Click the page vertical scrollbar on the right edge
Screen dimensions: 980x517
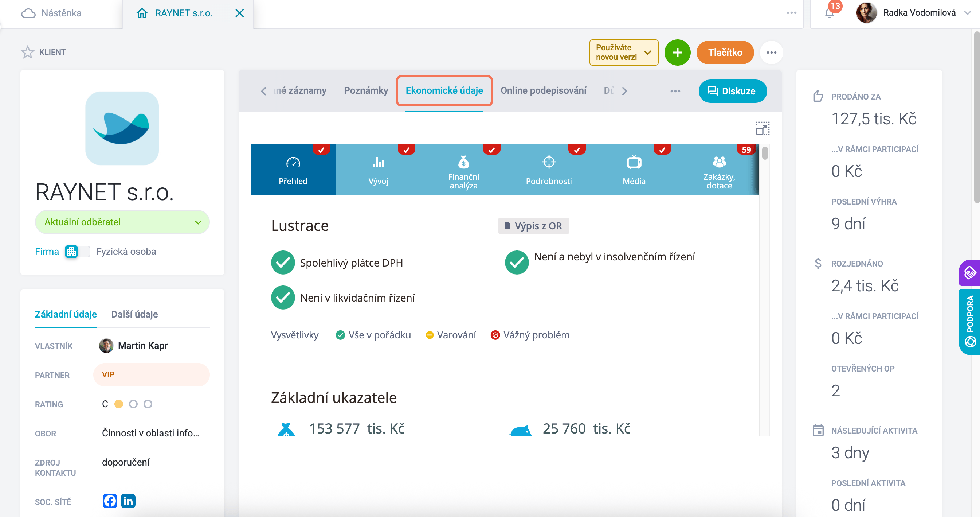tap(976, 118)
